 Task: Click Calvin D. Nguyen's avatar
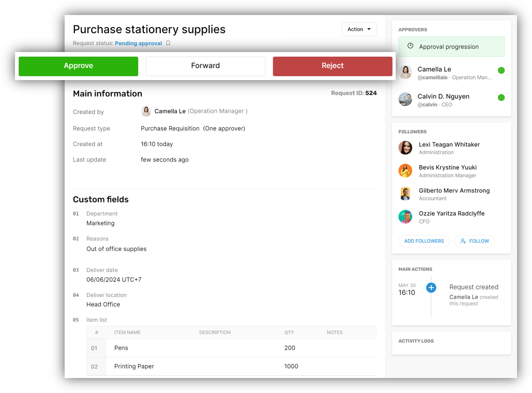[406, 99]
